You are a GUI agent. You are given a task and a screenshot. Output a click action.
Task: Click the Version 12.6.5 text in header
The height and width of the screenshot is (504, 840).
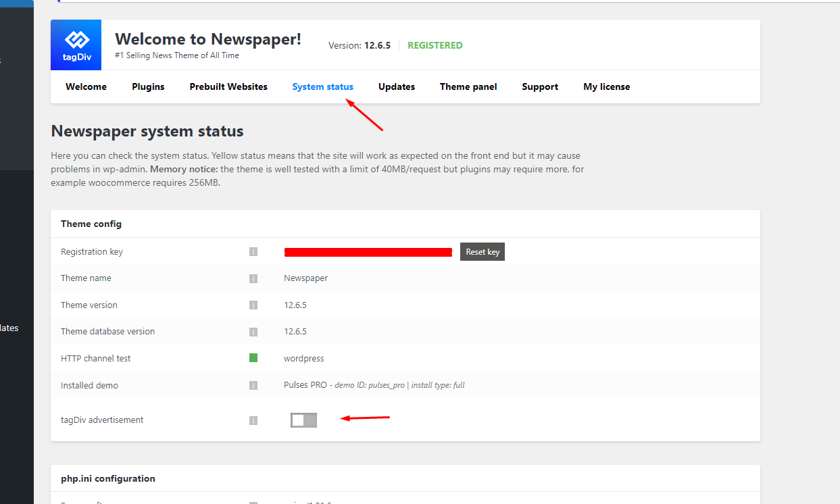pyautogui.click(x=360, y=45)
